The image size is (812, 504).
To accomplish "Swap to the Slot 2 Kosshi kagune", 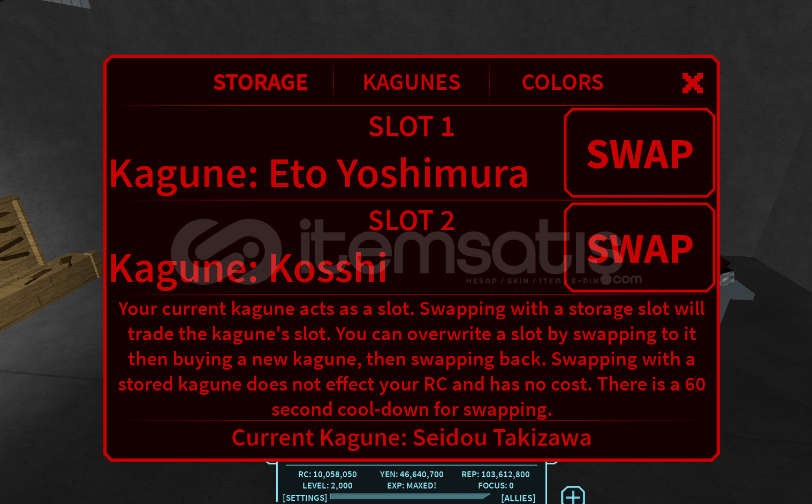I will click(x=640, y=248).
